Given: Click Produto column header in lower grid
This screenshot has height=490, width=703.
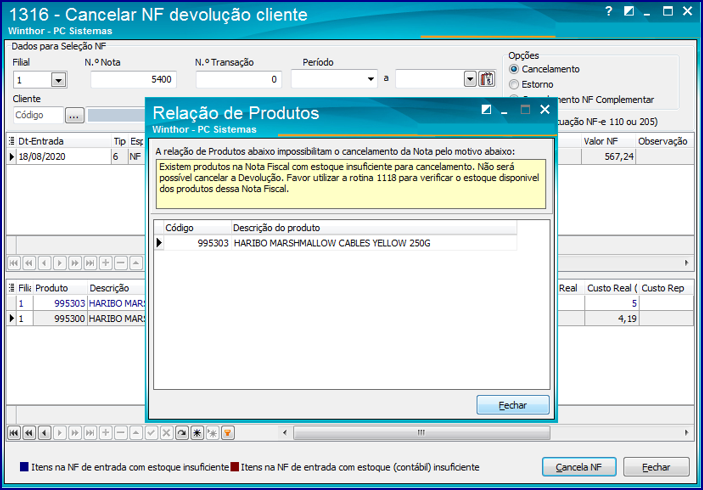Looking at the screenshot, I should 60,288.
